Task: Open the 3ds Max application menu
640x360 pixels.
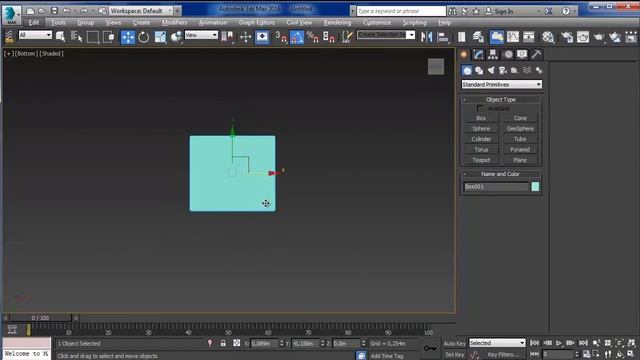Action: (x=11, y=15)
